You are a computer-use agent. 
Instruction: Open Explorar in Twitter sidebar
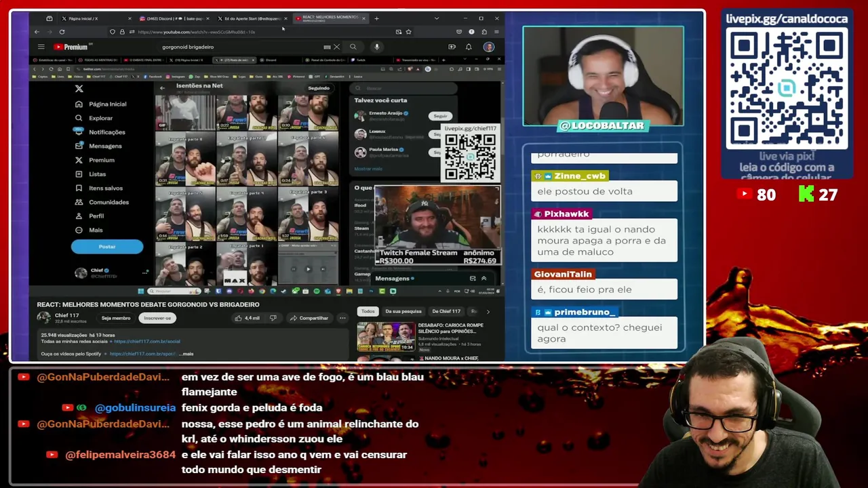pos(94,118)
